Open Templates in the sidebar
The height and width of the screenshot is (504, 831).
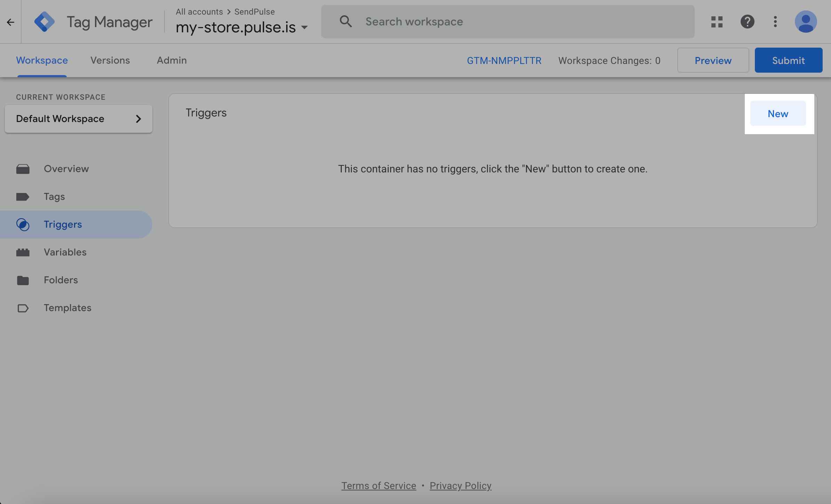67,308
